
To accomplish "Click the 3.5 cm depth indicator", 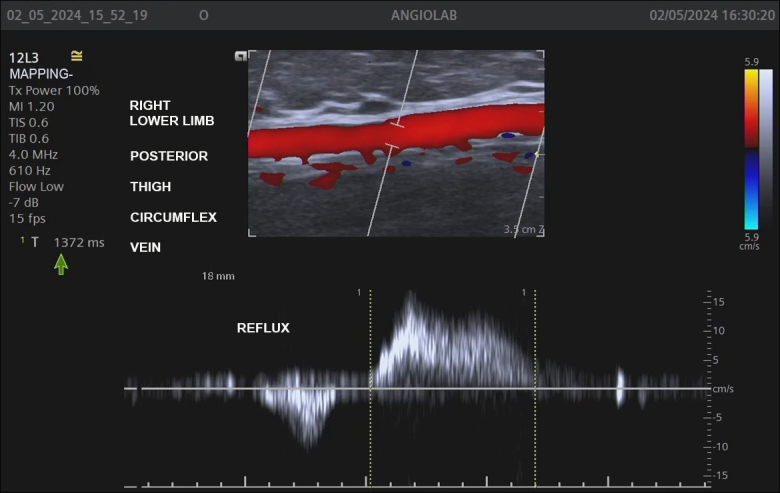I will tap(519, 229).
